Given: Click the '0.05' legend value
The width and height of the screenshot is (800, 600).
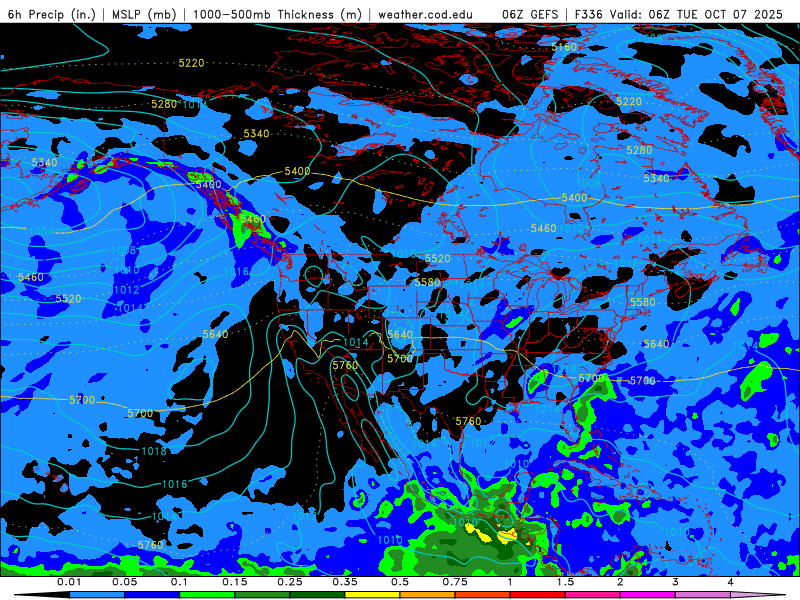Looking at the screenshot, I should click(x=124, y=582).
